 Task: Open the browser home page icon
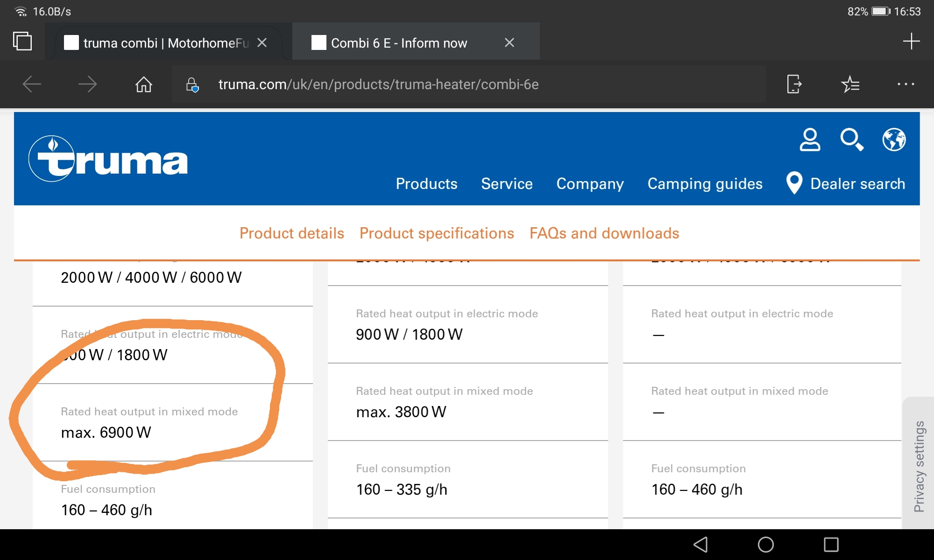click(x=143, y=84)
